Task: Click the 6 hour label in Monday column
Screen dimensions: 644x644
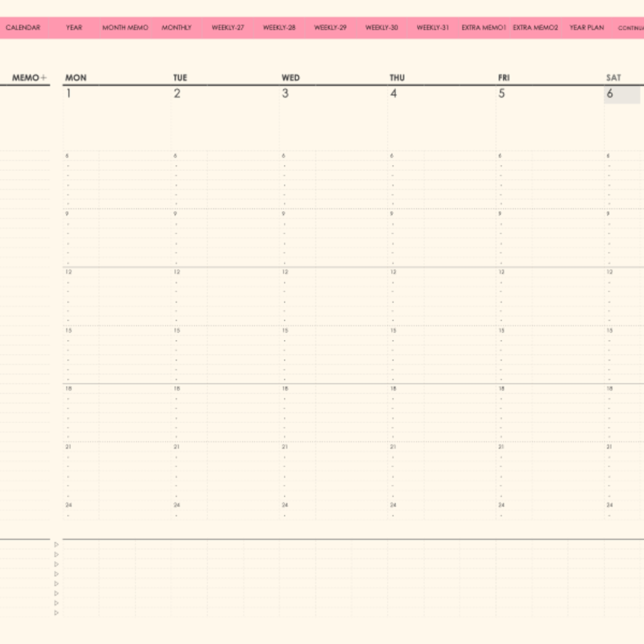Action: click(x=67, y=156)
